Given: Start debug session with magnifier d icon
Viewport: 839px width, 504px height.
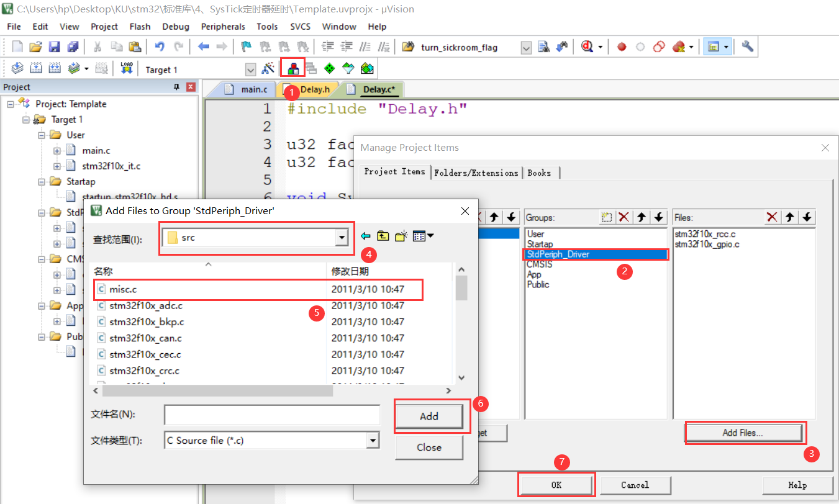Looking at the screenshot, I should (587, 47).
